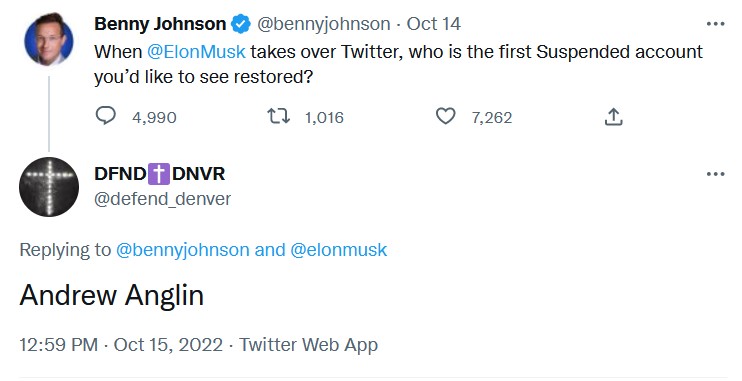742x381 pixels.
Task: Open the more options menu on Benny Johnson's tweet
Action: tap(715, 24)
